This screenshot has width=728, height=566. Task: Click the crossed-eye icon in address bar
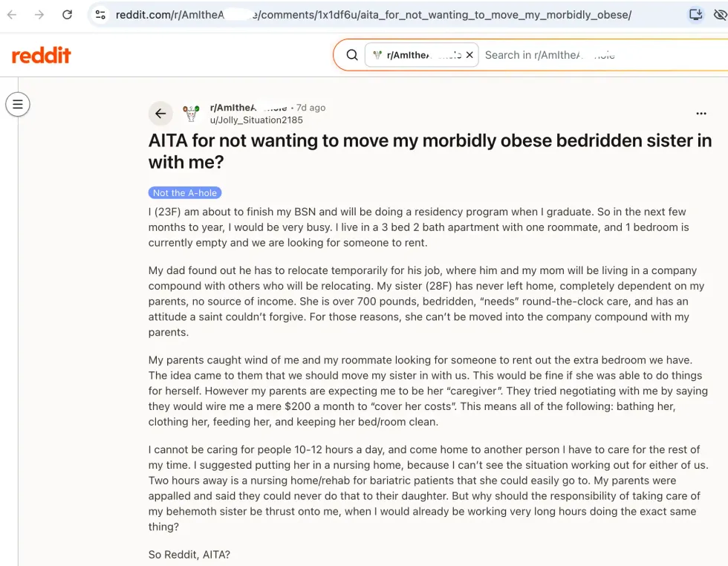point(720,15)
